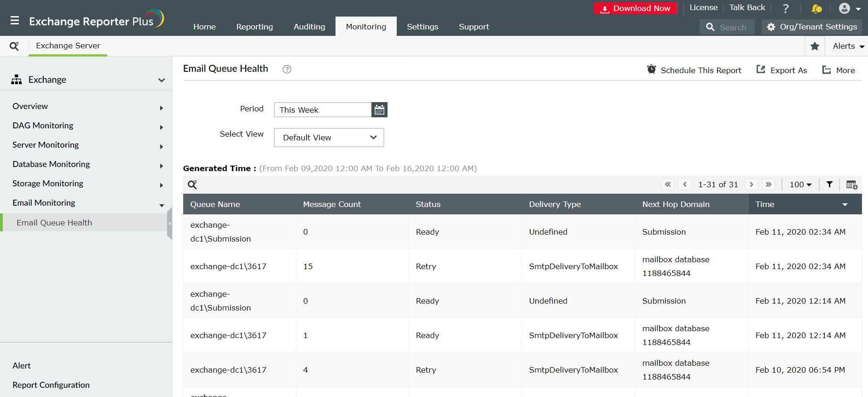The height and width of the screenshot is (397, 868).
Task: Click the Download Now button
Action: (x=636, y=8)
